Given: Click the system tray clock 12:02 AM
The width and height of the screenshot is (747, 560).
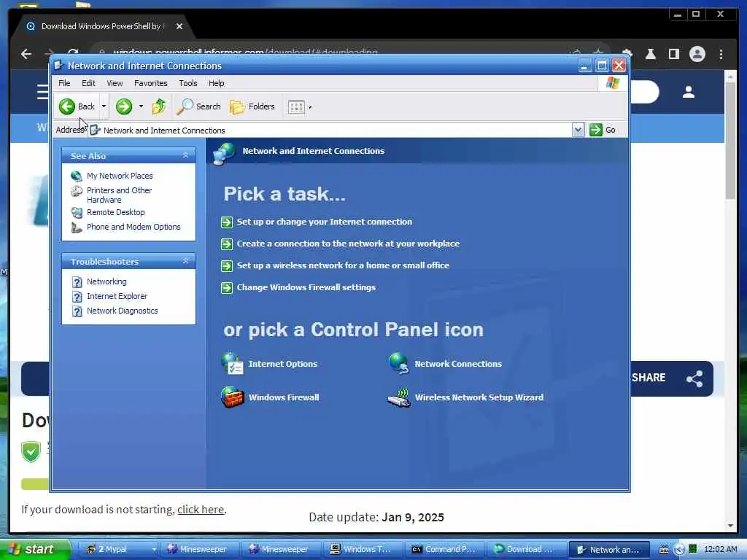Looking at the screenshot, I should pos(720,549).
